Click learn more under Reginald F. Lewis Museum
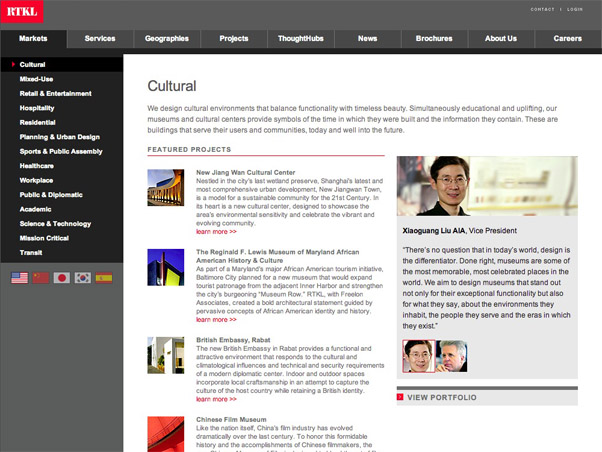The width and height of the screenshot is (602, 452). 216,320
